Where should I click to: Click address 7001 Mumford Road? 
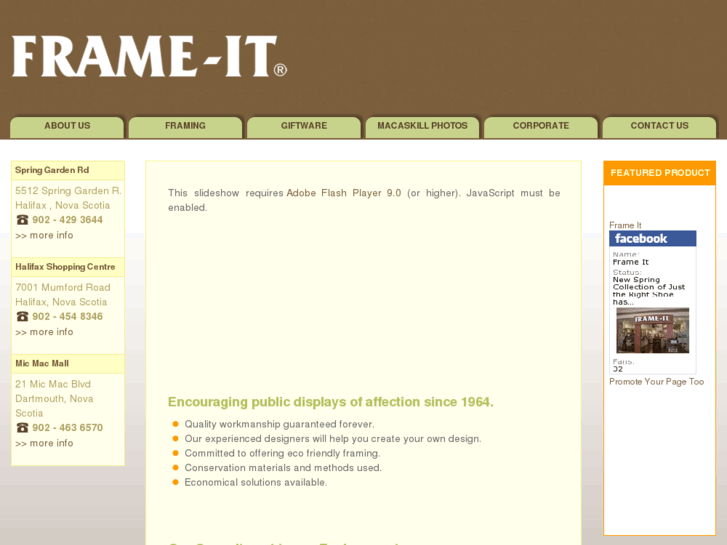pos(63,288)
